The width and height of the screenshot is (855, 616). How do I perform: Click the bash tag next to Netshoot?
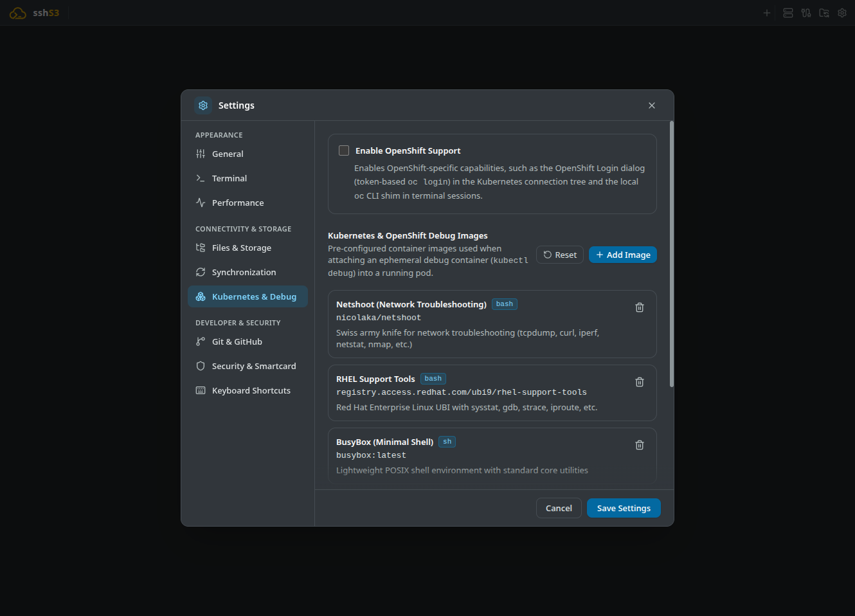505,304
